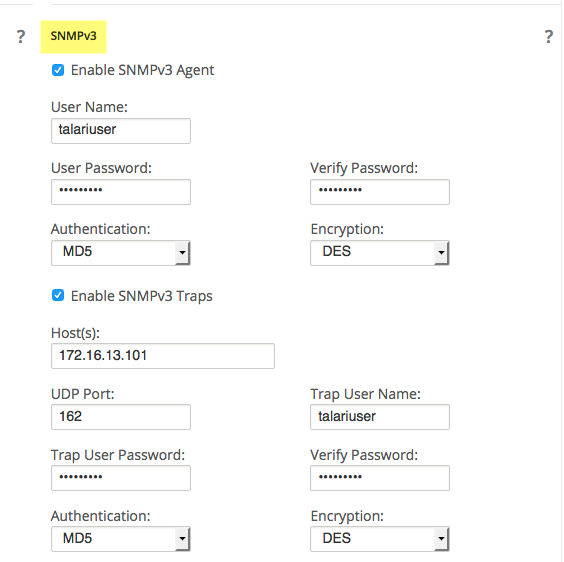
Task: Focus the User Name field with talariuser
Action: click(x=121, y=131)
